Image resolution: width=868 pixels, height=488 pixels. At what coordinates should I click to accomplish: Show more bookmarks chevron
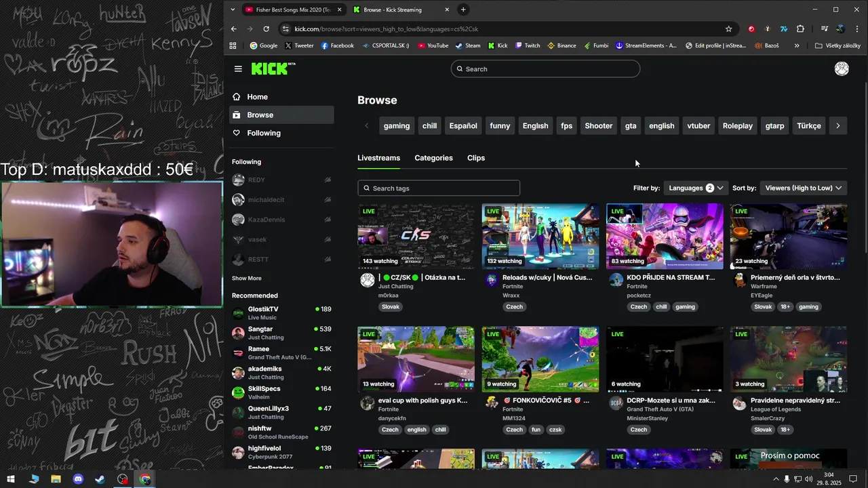point(797,45)
